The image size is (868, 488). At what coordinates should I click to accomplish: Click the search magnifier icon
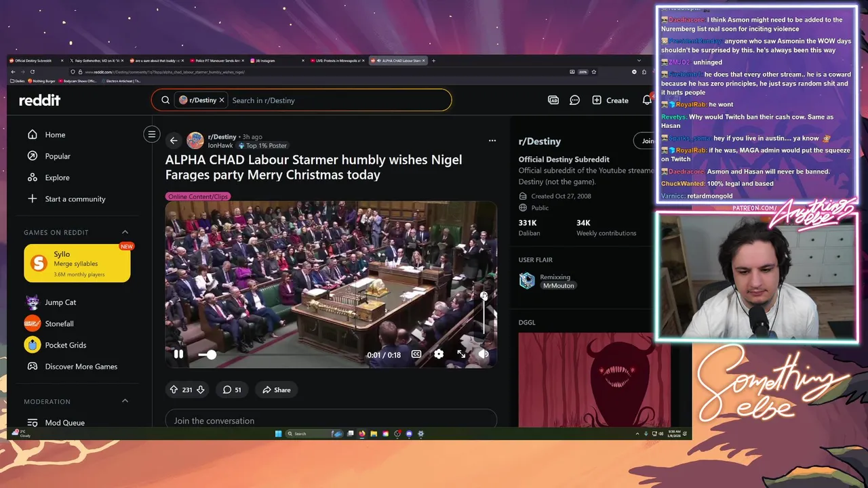165,100
